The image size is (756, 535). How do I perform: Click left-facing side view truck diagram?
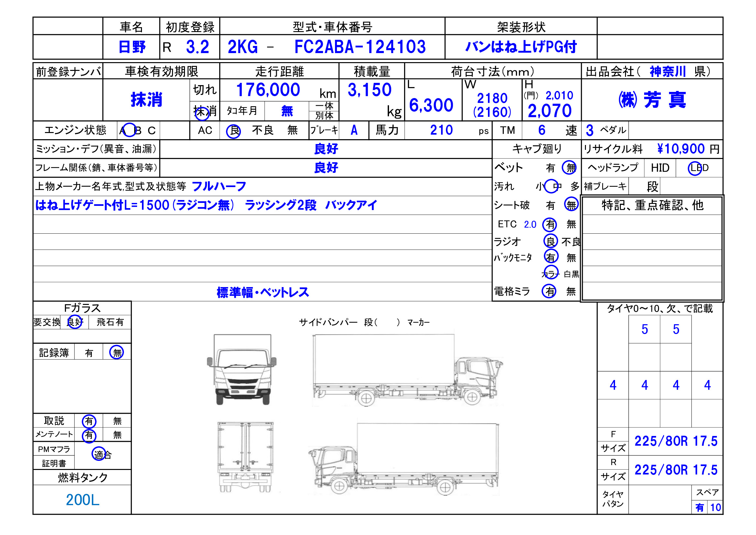tap(404, 459)
